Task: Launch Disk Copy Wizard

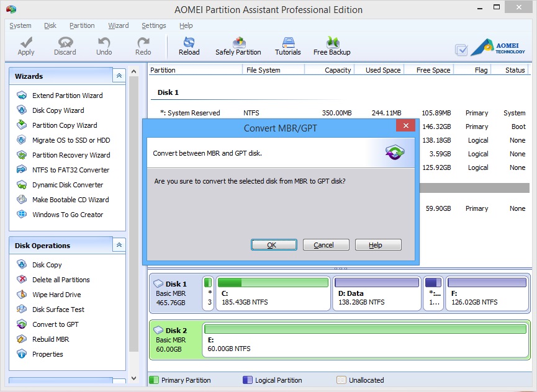Action: [58, 110]
